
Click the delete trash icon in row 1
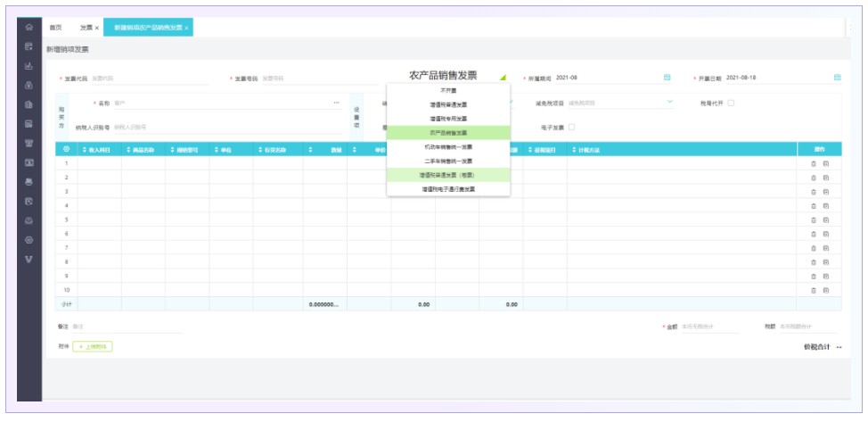pyautogui.click(x=813, y=163)
